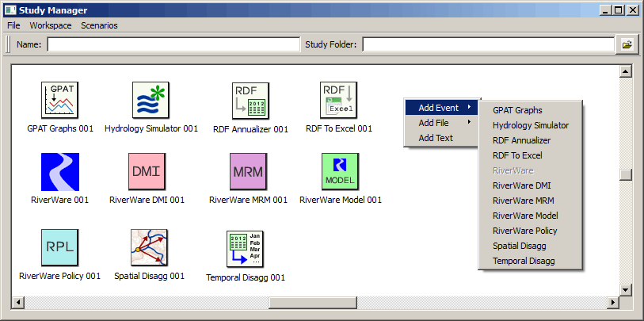Click the vertical scrollbar up arrow
644x321 pixels.
coord(626,71)
